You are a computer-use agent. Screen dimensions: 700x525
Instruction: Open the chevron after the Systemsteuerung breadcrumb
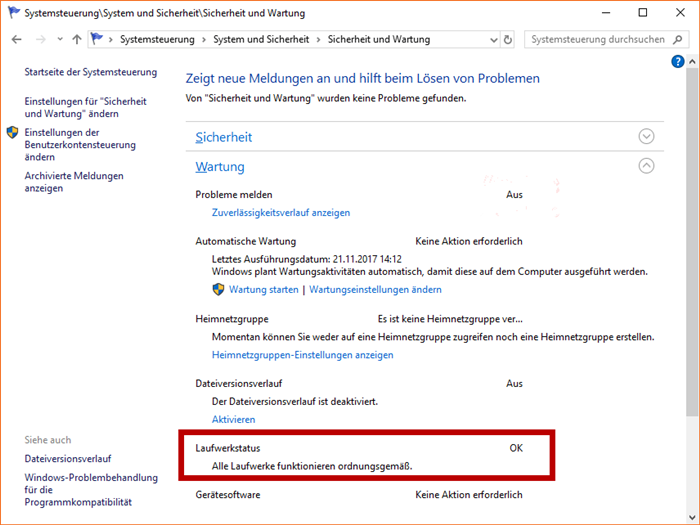point(204,40)
